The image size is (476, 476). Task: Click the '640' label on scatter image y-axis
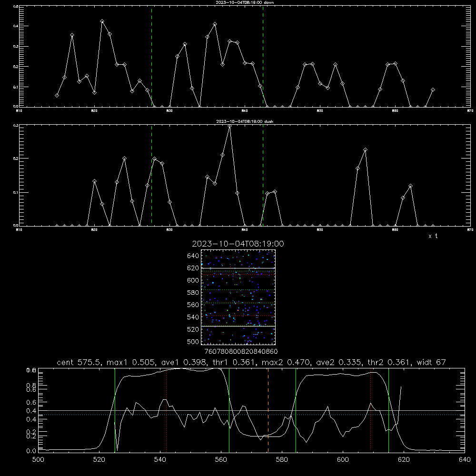tap(193, 256)
